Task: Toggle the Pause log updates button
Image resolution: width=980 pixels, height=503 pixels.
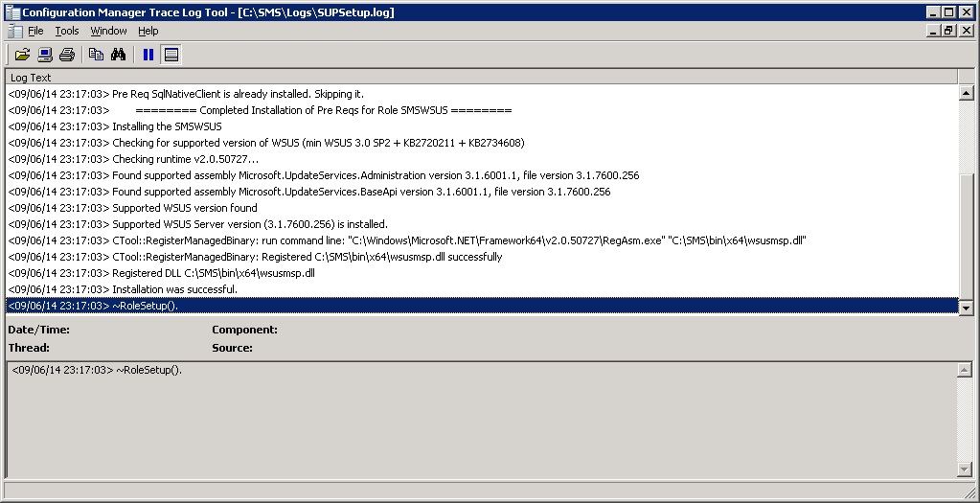Action: [148, 55]
